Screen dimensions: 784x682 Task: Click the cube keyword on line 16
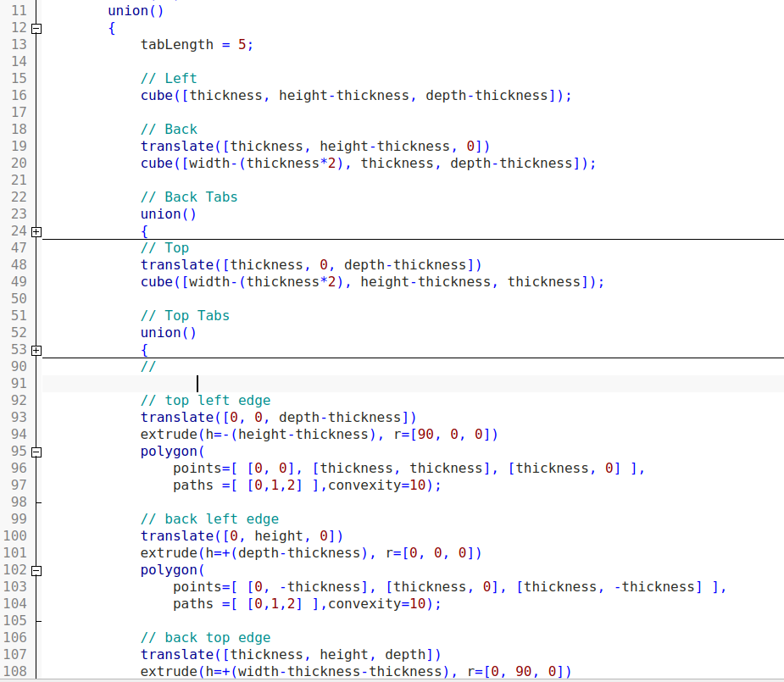[157, 96]
